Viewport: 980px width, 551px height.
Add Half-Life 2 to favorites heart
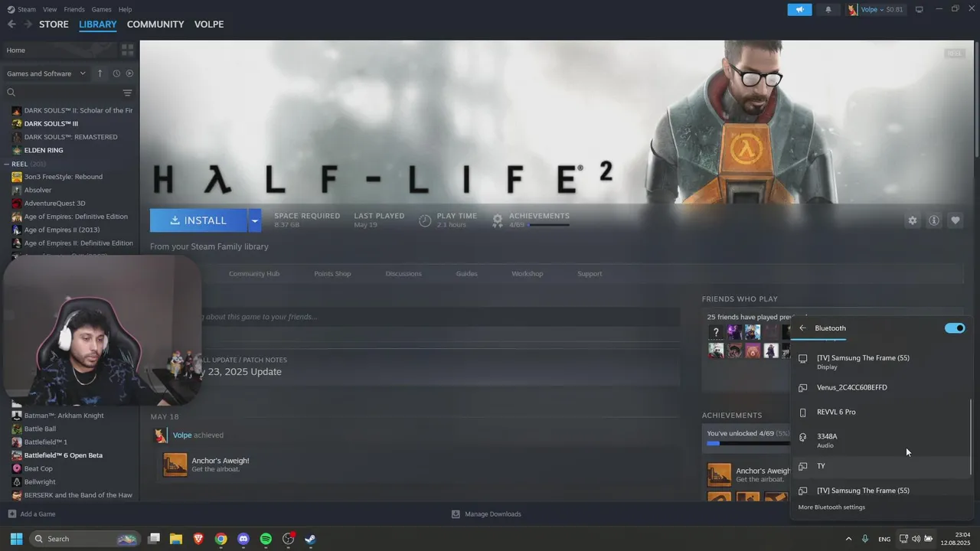955,220
